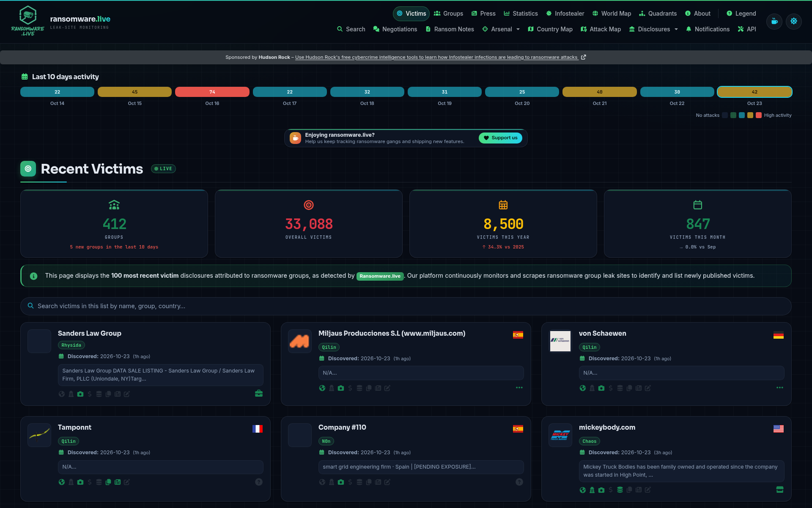Click the Ransomware.live badge in info banner

tap(380, 276)
